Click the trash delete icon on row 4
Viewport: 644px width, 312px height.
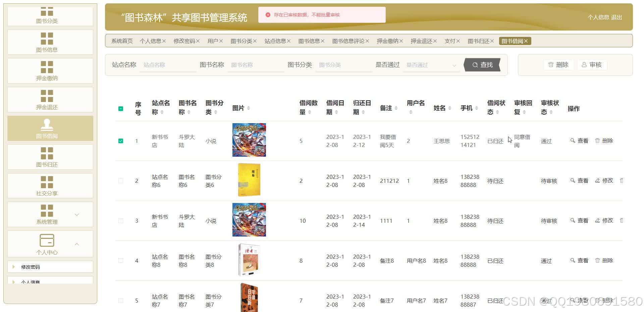[598, 260]
